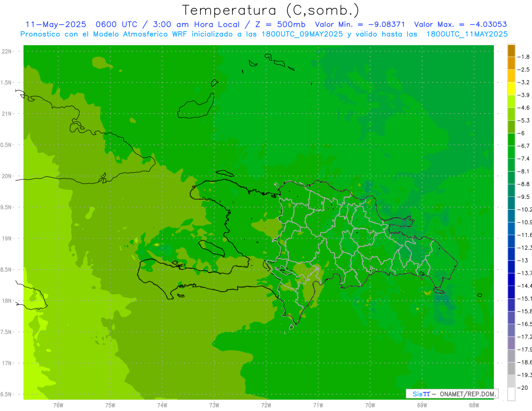Click the '-3.2' colorbar label

[x=524, y=82]
